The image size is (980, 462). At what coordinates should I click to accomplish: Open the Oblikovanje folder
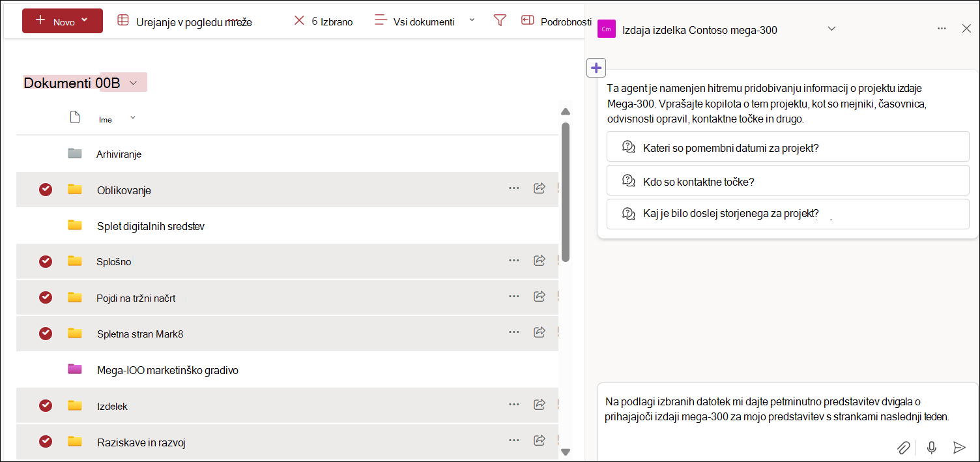click(124, 190)
